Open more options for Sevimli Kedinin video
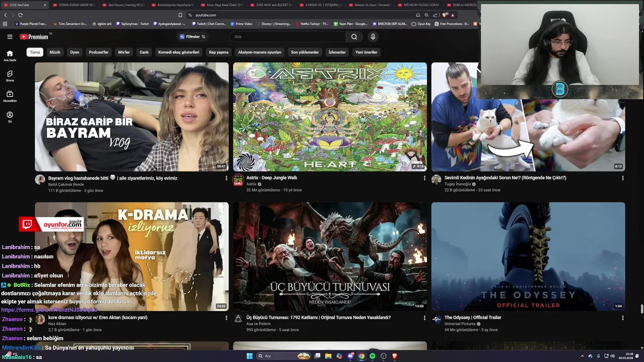644x362 pixels. [x=623, y=178]
